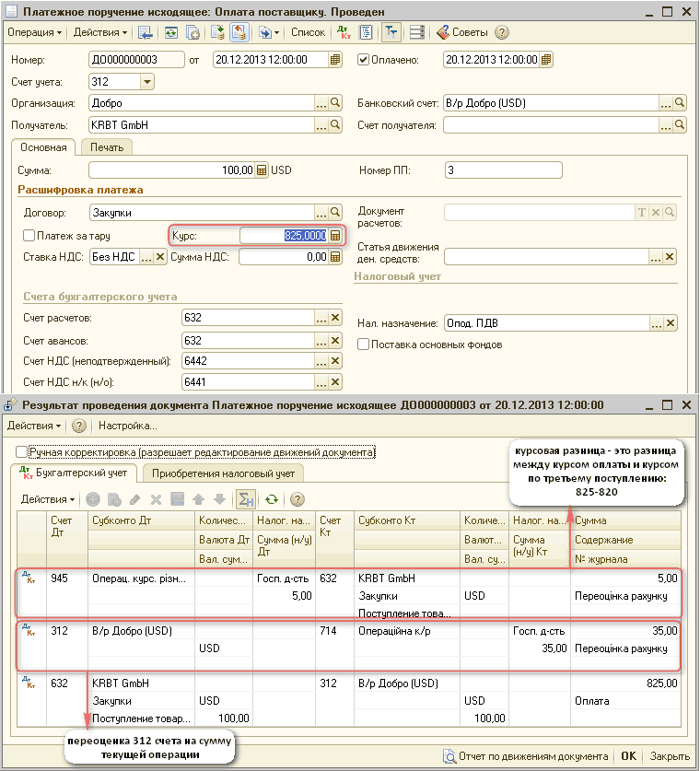Toggle the ΣН totals icon in postings toolbar
The height and width of the screenshot is (771, 700).
pos(245,499)
